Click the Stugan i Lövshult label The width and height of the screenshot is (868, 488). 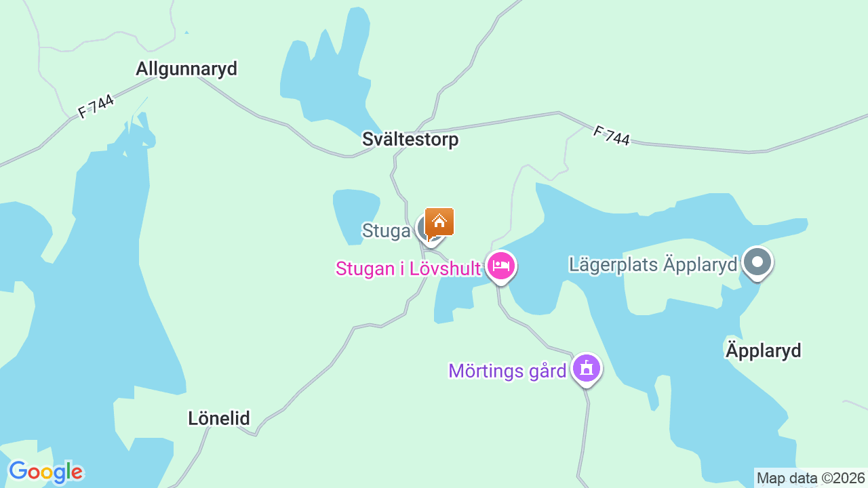coord(408,268)
